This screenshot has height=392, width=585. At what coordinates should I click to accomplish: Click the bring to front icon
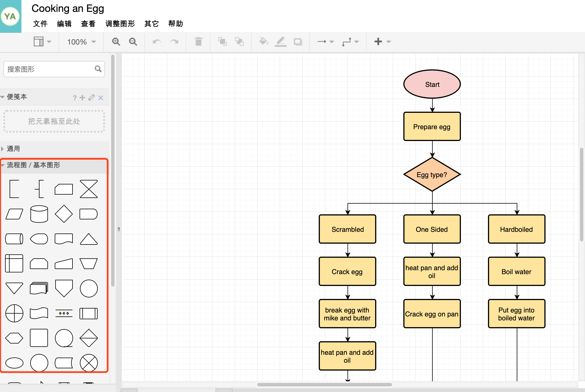222,42
